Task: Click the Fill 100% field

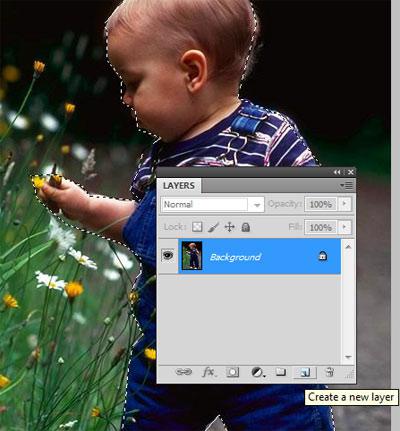Action: [320, 227]
